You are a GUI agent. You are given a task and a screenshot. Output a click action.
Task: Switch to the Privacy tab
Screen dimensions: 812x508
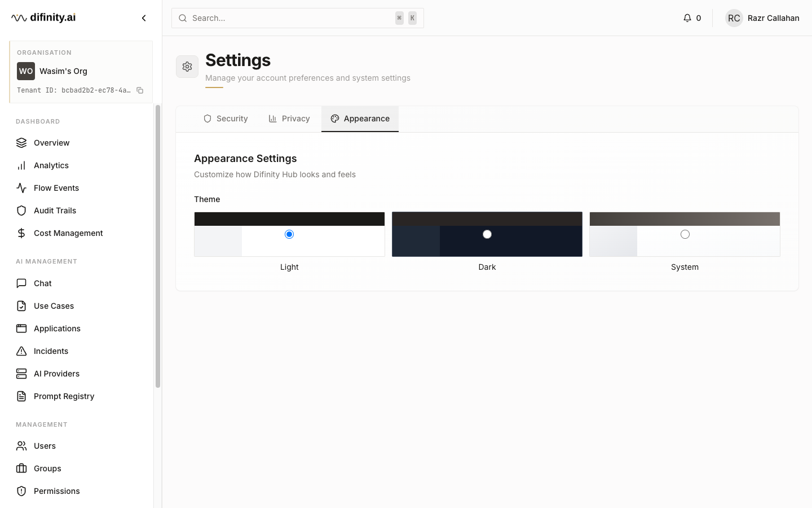click(x=289, y=119)
